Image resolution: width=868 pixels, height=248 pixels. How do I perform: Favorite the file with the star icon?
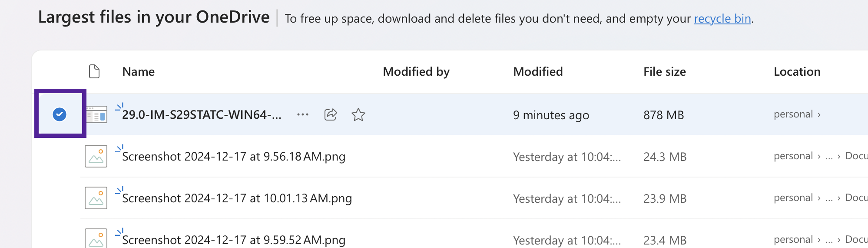[358, 114]
